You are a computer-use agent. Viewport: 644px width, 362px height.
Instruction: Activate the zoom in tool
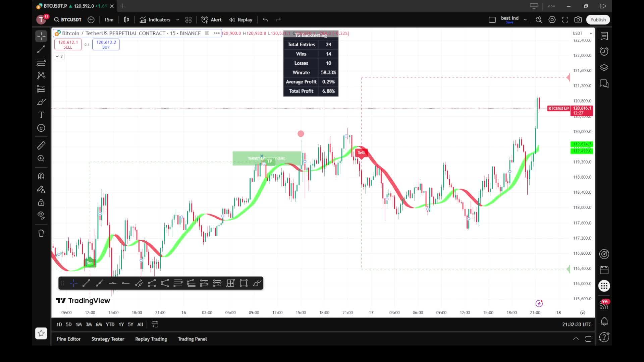click(x=41, y=159)
